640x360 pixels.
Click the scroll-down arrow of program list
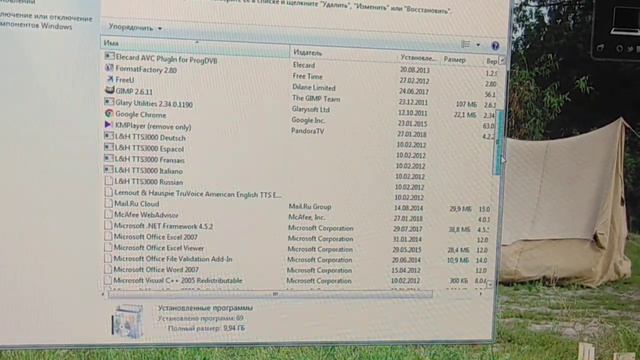(490, 283)
